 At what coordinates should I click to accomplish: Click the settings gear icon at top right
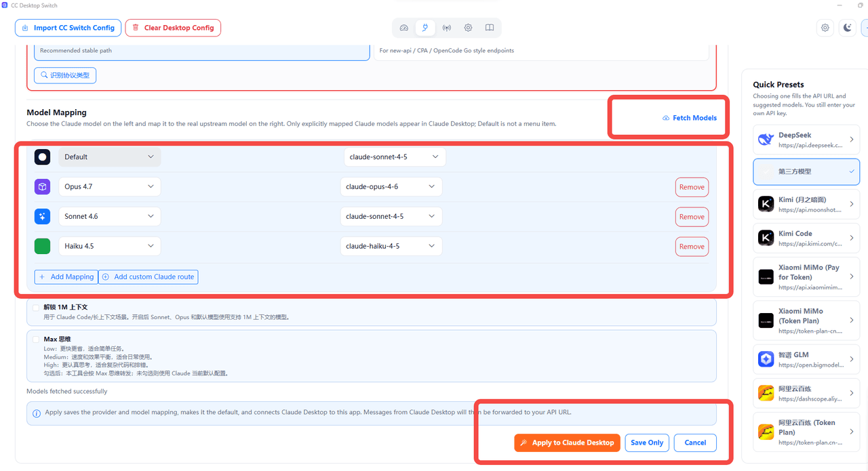tap(825, 28)
